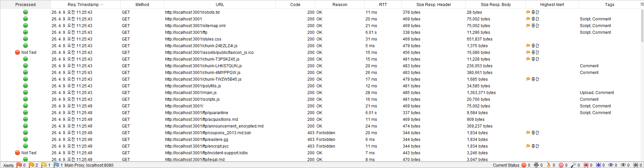The width and height of the screenshot is (644, 168).
Task: Sort by the RTT column header
Action: click(x=383, y=4)
